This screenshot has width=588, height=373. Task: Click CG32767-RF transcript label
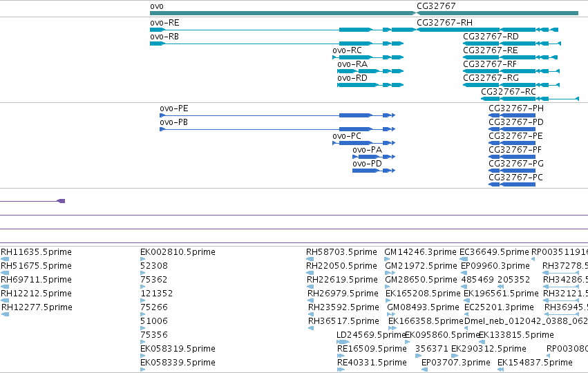pyautogui.click(x=490, y=64)
